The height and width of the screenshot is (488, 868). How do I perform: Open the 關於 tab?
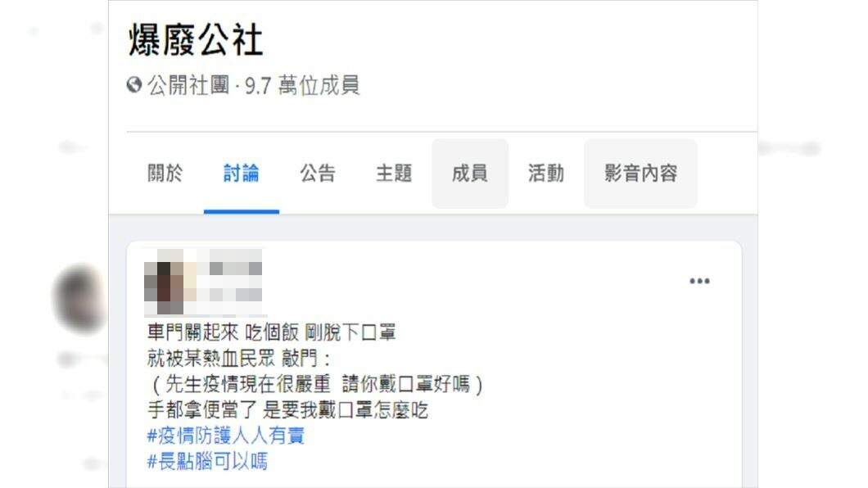point(165,174)
